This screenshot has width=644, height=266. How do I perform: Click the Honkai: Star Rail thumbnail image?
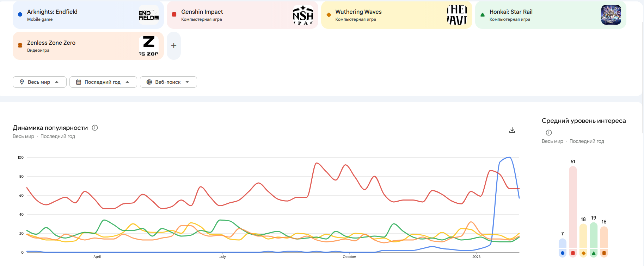click(611, 15)
